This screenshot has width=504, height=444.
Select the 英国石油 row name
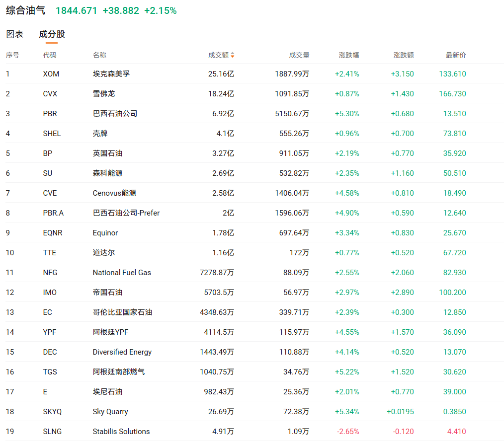click(107, 153)
